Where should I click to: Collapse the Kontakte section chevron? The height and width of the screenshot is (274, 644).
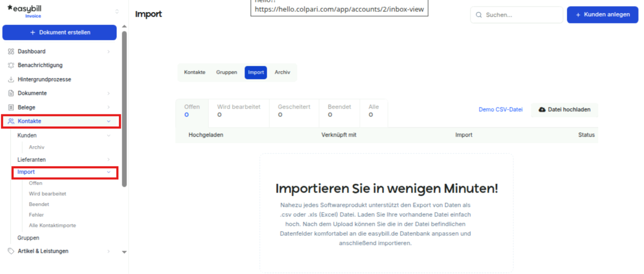coord(109,121)
